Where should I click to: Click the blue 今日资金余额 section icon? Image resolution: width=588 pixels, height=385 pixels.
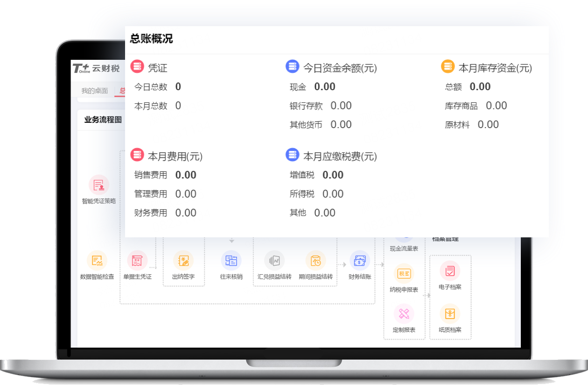pyautogui.click(x=292, y=67)
